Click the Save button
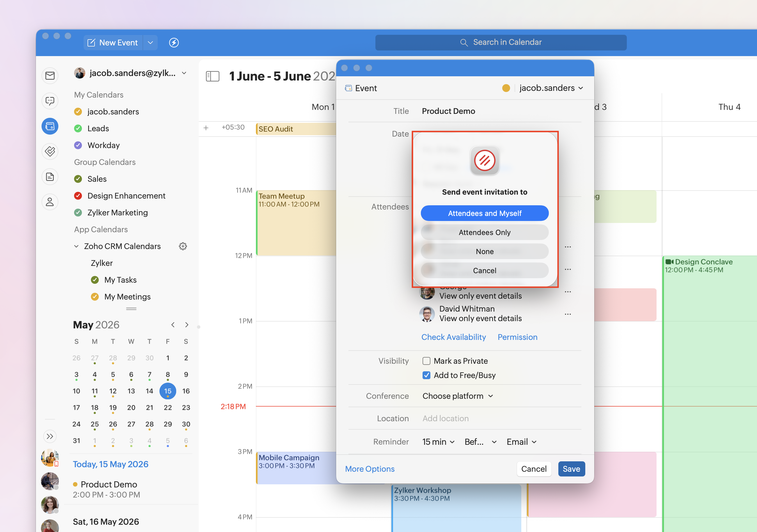This screenshot has width=757, height=532. [x=571, y=469]
